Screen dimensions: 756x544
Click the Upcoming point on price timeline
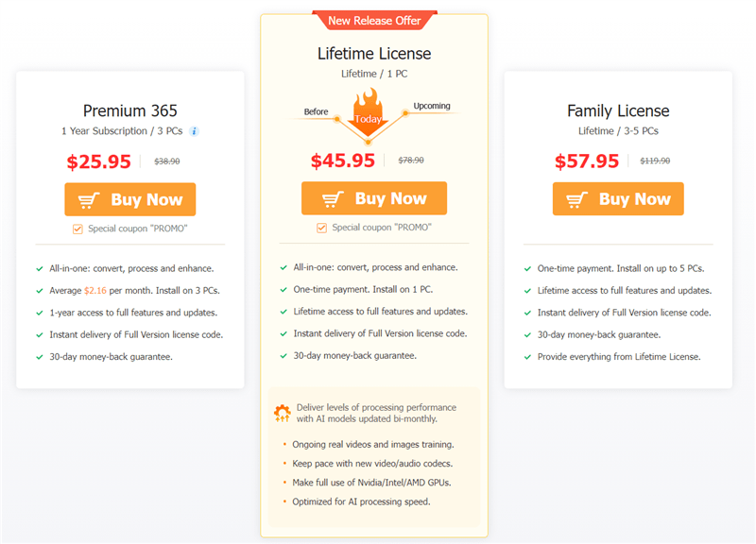[405, 113]
